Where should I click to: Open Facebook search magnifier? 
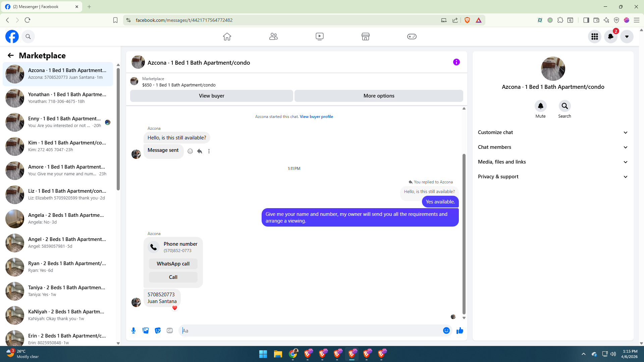(x=28, y=37)
